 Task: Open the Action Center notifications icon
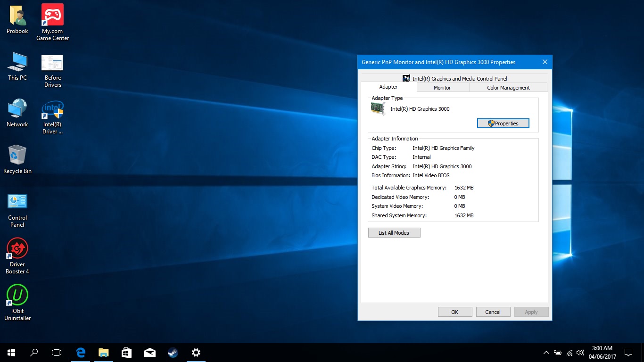point(628,353)
